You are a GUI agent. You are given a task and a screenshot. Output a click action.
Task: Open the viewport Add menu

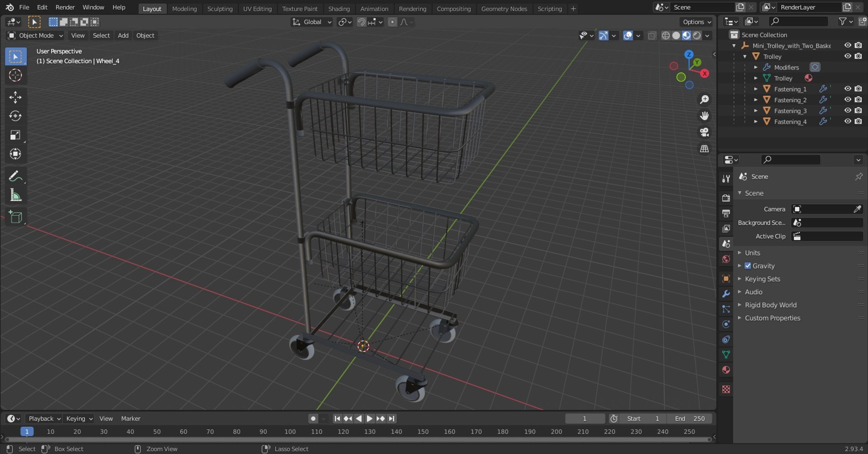[123, 36]
